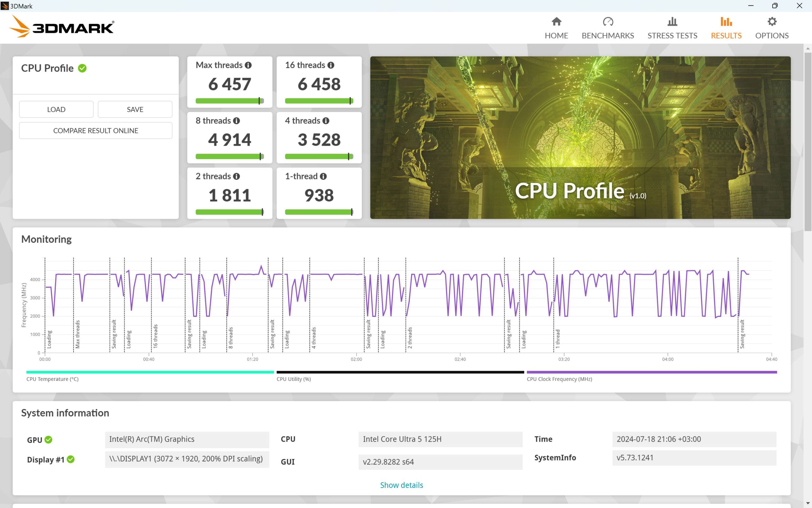Click the vertical scrollbar thumb
812x508 pixels.
(808, 142)
